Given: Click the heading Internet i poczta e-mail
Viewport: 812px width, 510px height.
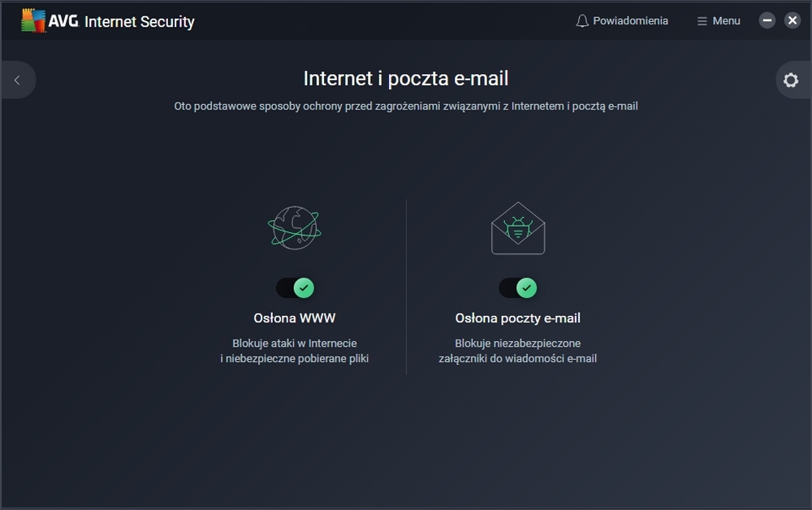Looking at the screenshot, I should [x=406, y=79].
